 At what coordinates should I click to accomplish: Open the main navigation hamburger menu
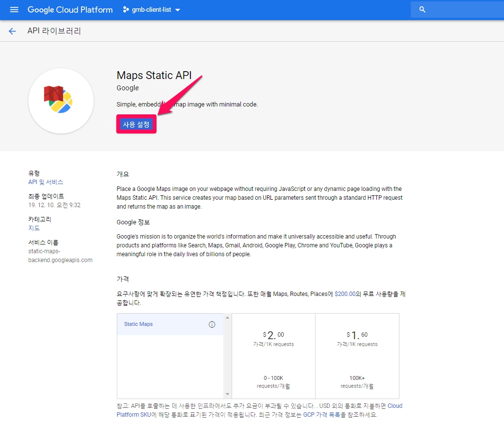pyautogui.click(x=14, y=10)
